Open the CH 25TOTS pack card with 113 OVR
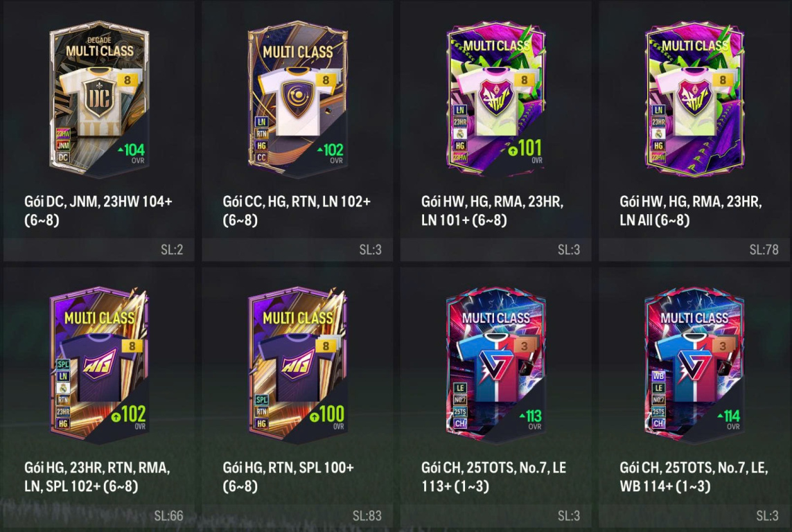This screenshot has width=792, height=532. coord(496,366)
